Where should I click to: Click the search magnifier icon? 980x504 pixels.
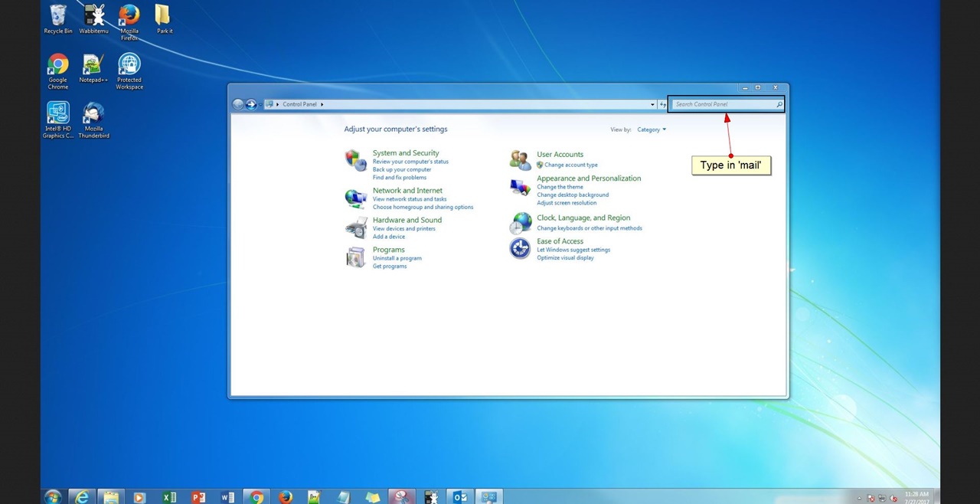click(779, 104)
